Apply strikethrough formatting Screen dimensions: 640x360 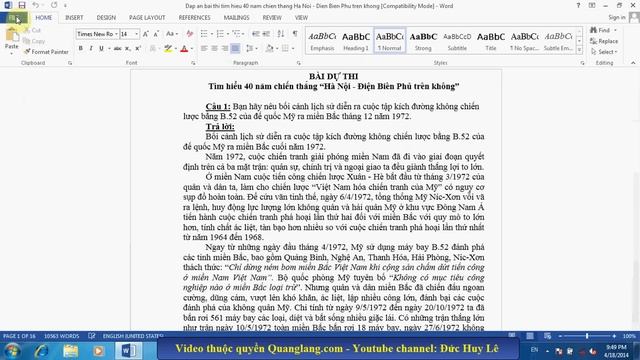(118, 49)
